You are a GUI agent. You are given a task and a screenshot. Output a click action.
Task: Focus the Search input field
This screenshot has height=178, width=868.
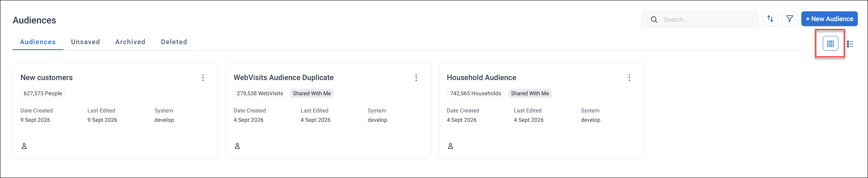click(700, 20)
